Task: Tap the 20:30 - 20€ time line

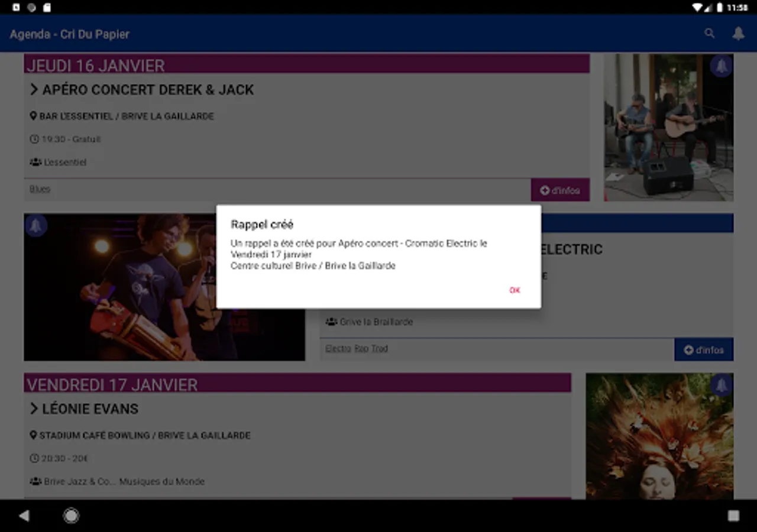Action: click(59, 459)
